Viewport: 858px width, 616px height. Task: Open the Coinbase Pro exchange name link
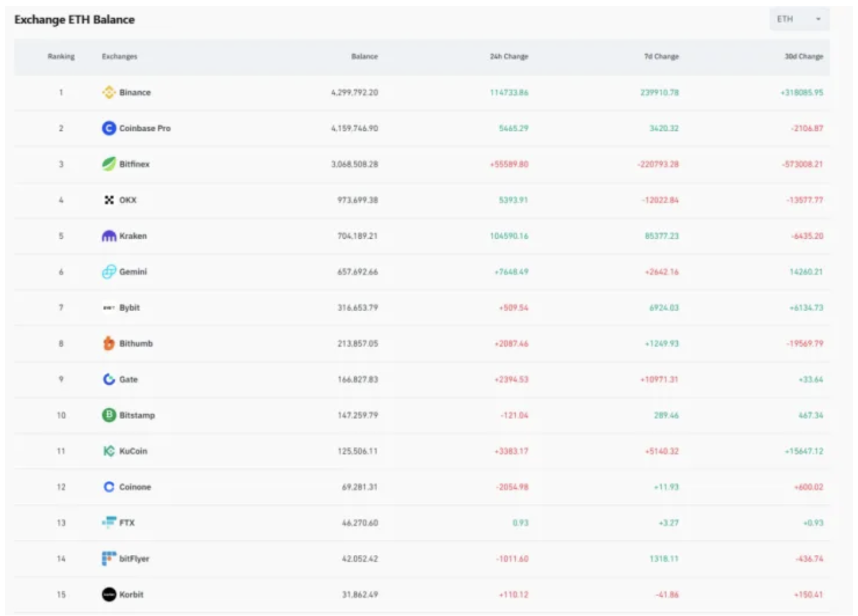(145, 128)
